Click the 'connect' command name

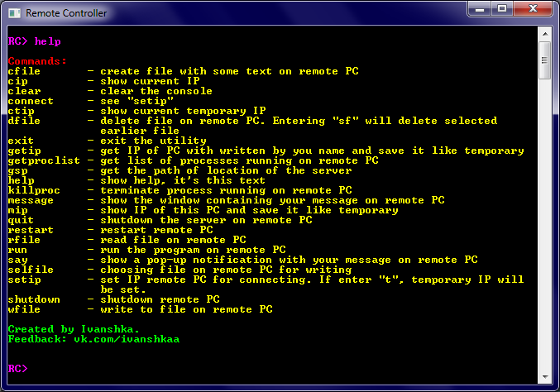click(x=31, y=101)
